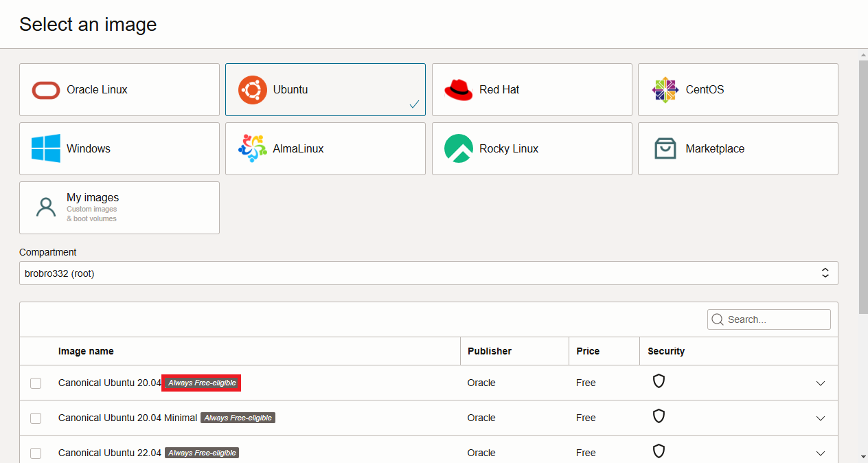Click the Compartment label

(x=48, y=252)
